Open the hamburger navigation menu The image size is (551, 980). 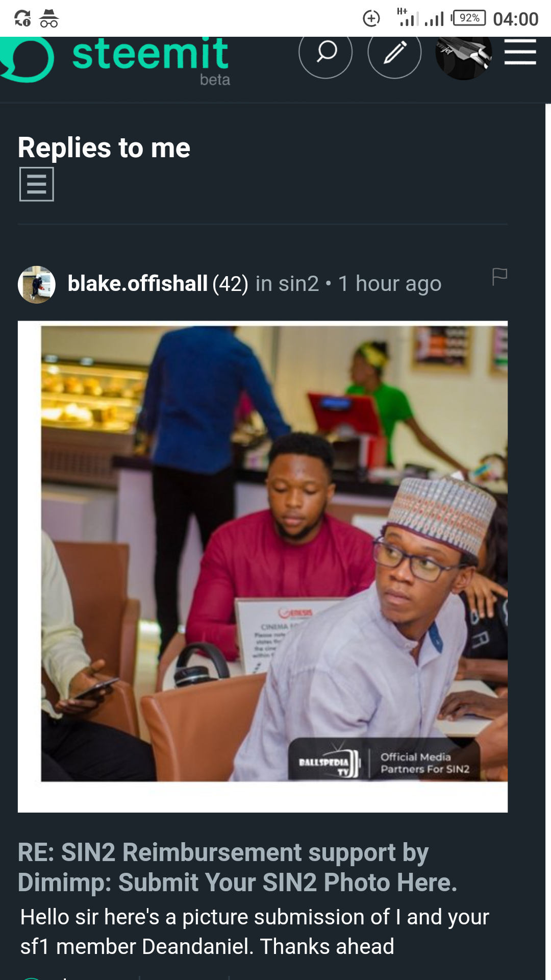tap(519, 53)
